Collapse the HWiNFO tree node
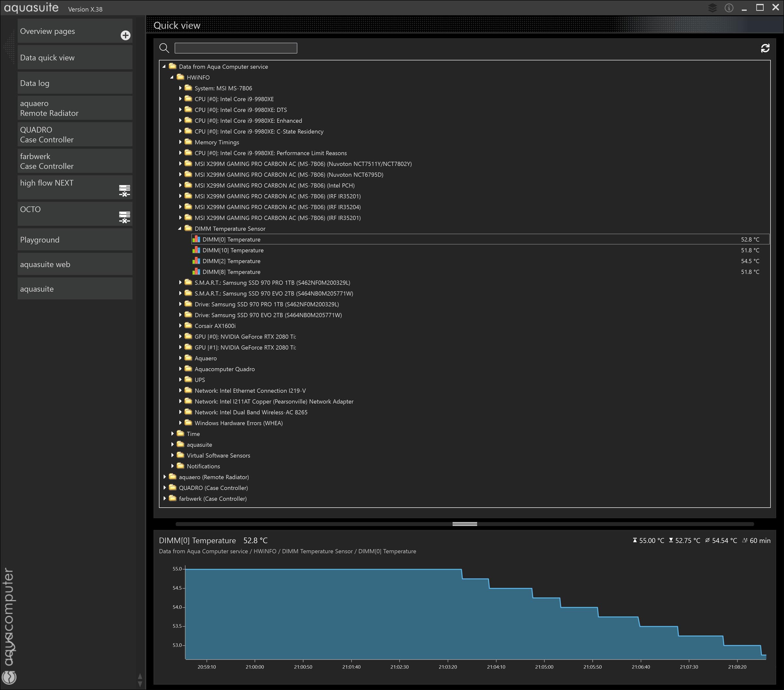This screenshot has width=784, height=690. (x=172, y=78)
